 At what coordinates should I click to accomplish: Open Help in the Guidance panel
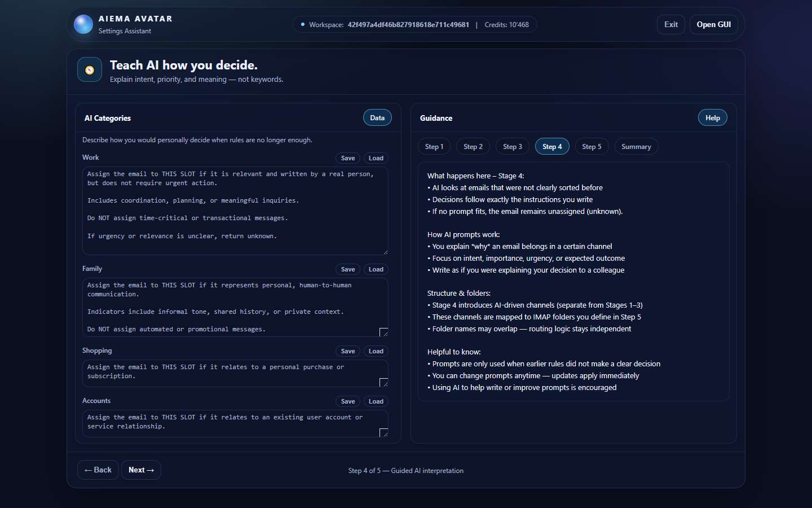pyautogui.click(x=712, y=118)
